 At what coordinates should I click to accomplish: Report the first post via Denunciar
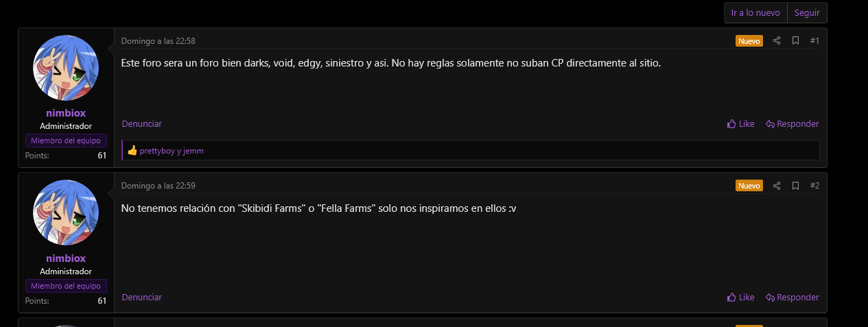point(141,124)
